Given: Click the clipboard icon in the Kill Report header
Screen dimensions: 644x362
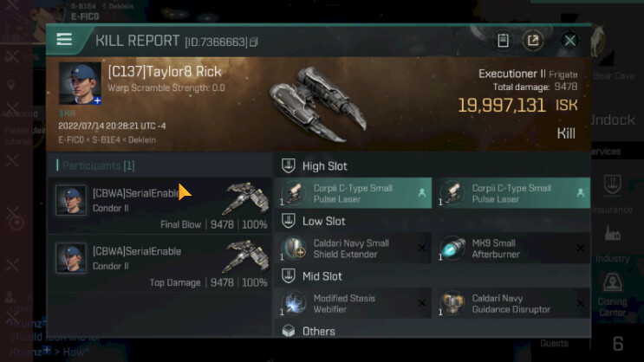Looking at the screenshot, I should point(503,40).
